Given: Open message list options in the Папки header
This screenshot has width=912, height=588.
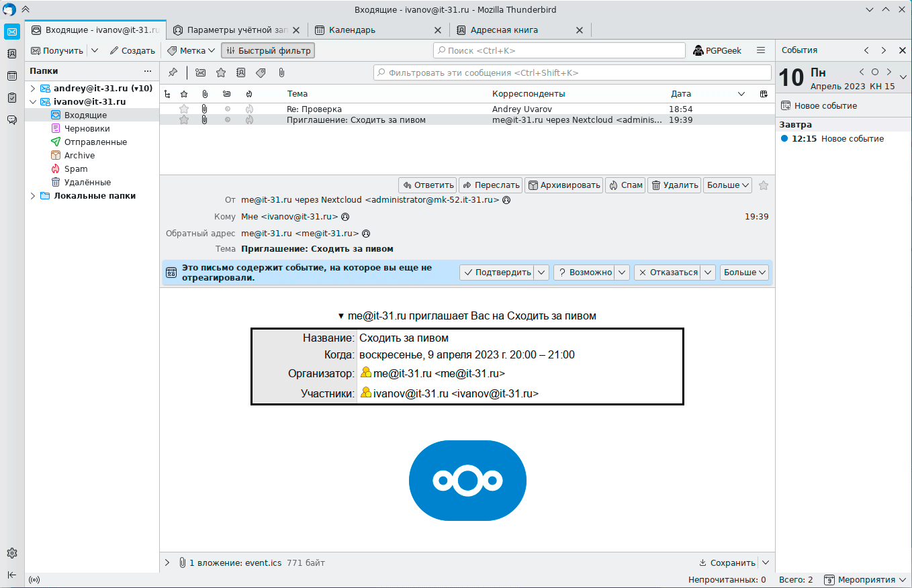Looking at the screenshot, I should pos(148,71).
